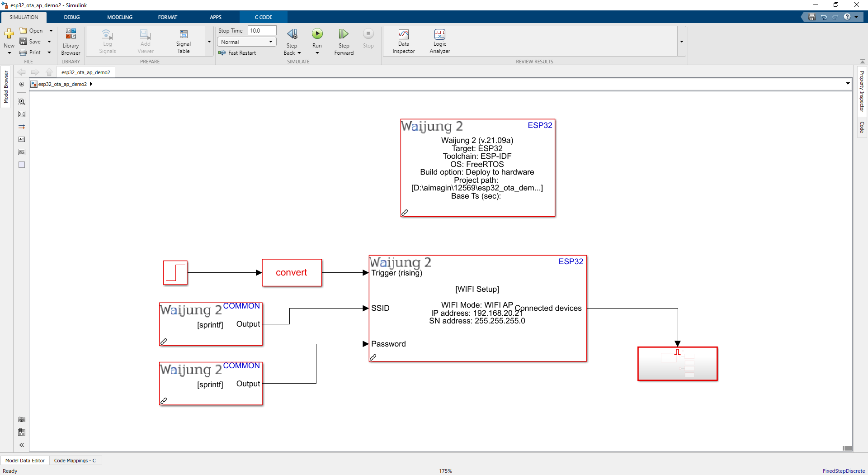
Task: Click the Stop simulation icon
Action: [x=368, y=34]
